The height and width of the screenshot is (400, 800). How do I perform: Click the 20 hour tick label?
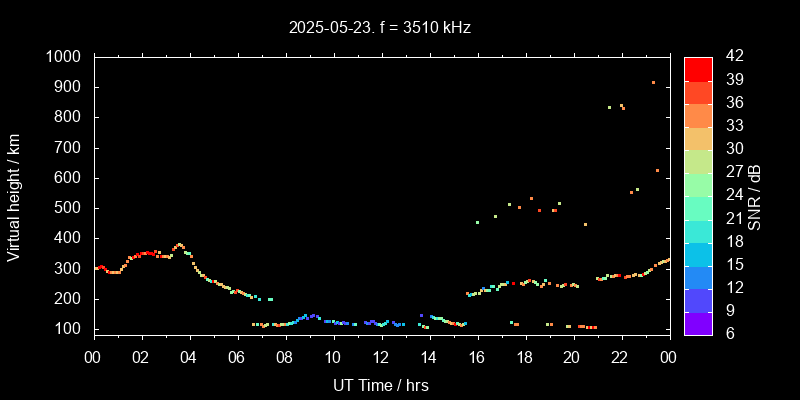pyautogui.click(x=572, y=356)
